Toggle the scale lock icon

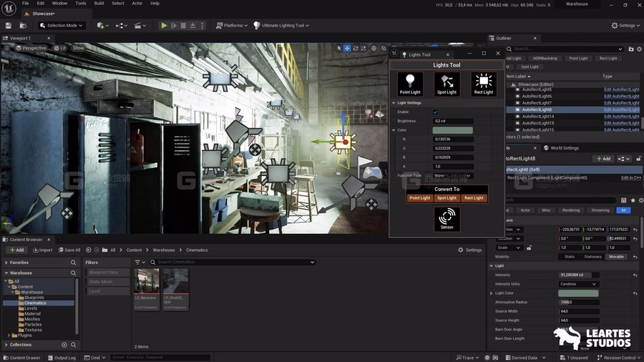coord(530,248)
